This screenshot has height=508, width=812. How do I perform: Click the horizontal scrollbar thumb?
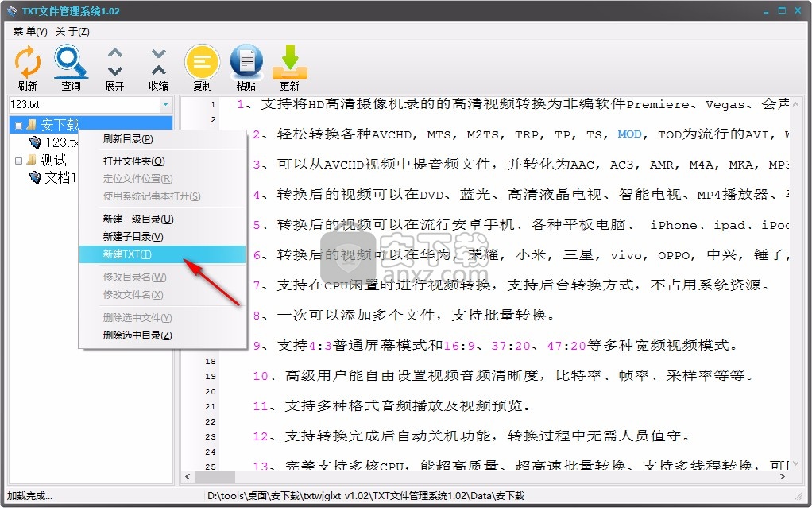[x=215, y=476]
